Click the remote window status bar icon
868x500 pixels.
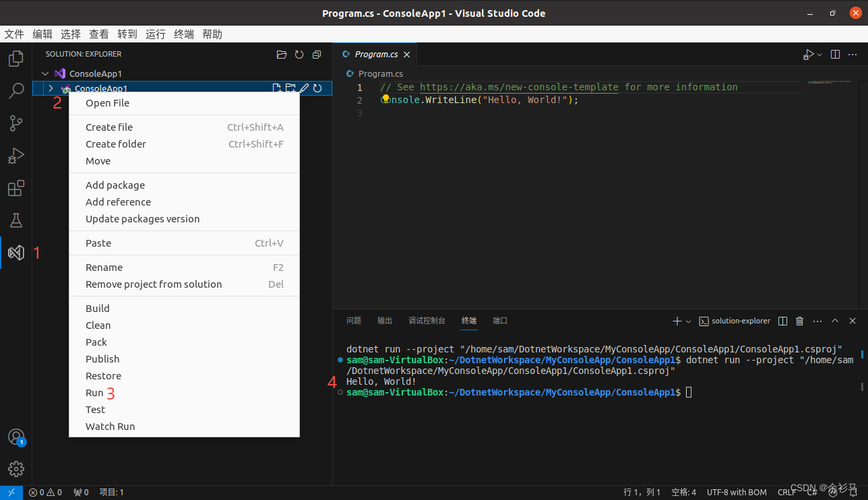pyautogui.click(x=11, y=493)
